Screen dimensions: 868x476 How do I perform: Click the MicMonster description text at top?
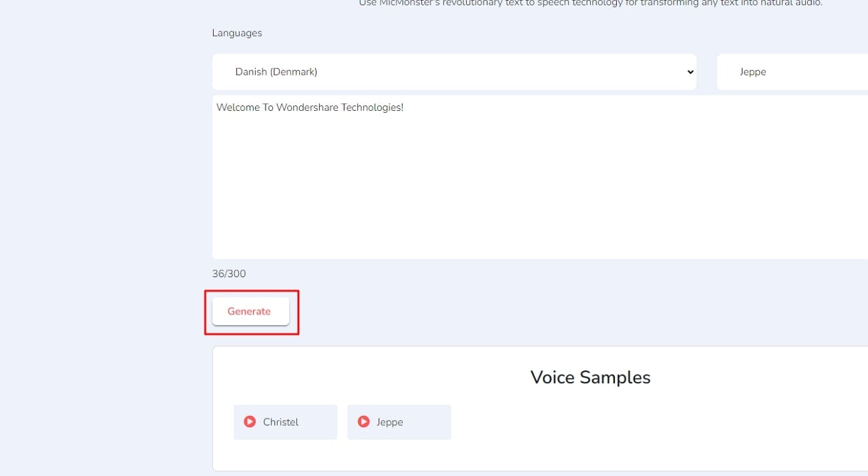590,4
